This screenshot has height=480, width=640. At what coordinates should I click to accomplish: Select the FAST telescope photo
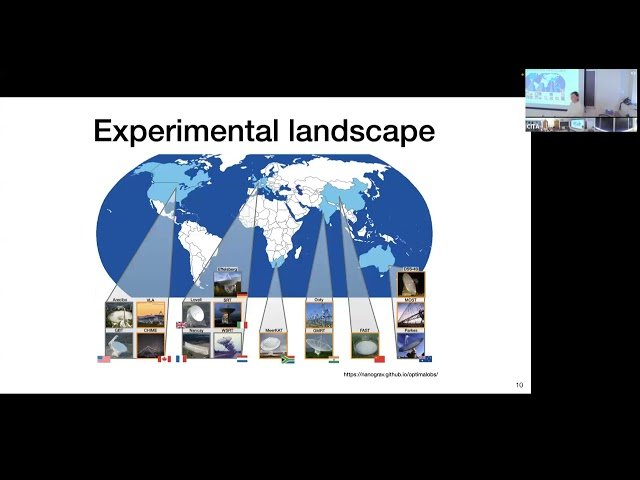[x=364, y=346]
